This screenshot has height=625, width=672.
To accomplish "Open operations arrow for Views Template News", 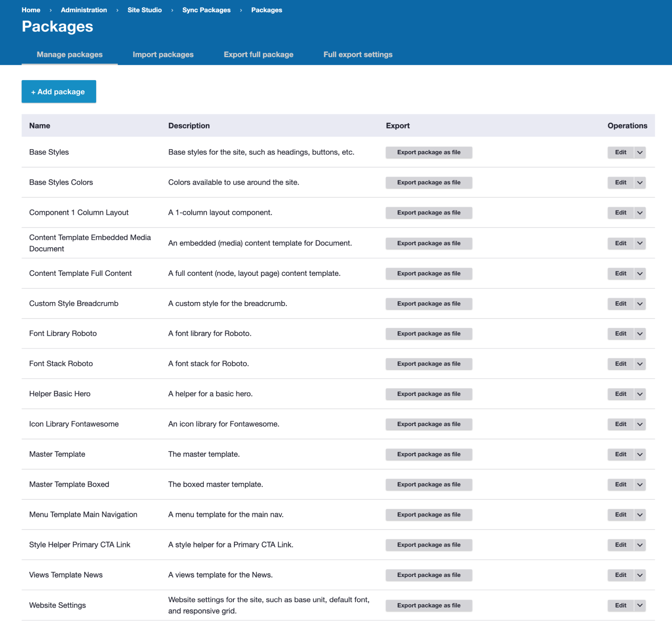I will coord(639,575).
